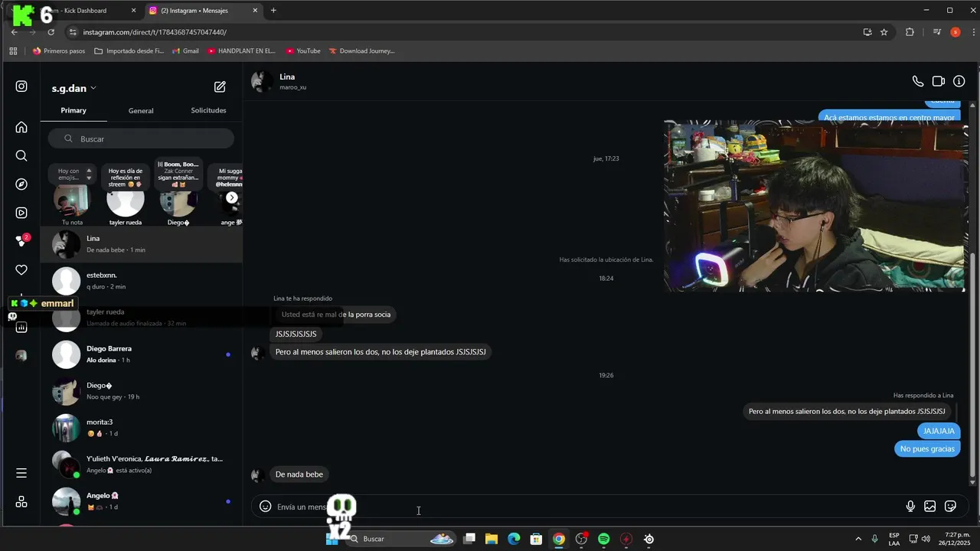The height and width of the screenshot is (551, 980).
Task: Open the Y'ulieth V'eronica group conversation
Action: click(x=141, y=465)
